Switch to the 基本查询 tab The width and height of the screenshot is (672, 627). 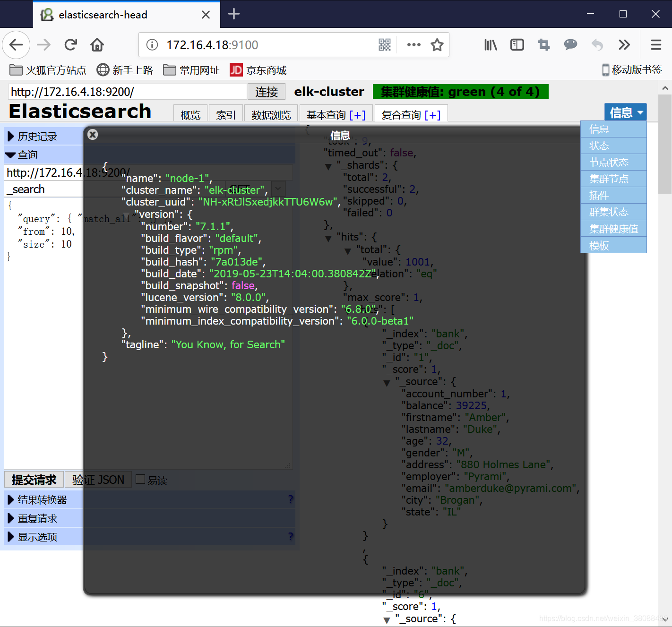tap(336, 114)
